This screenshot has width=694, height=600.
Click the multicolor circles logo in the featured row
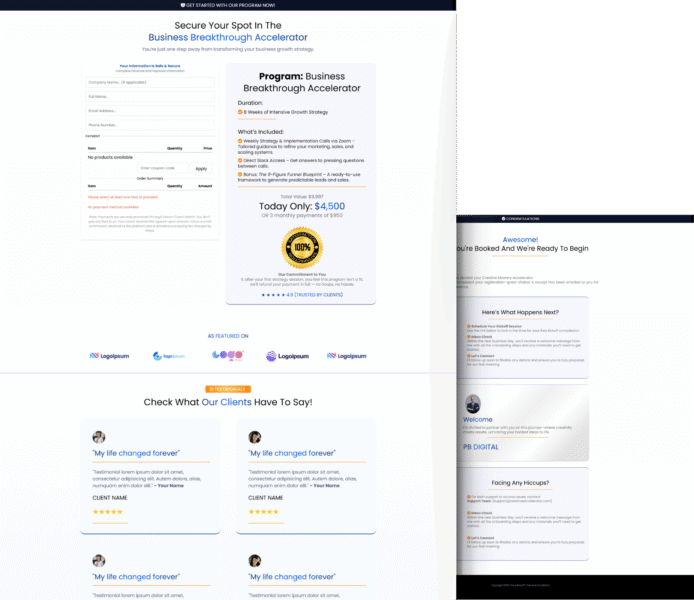pos(227,355)
